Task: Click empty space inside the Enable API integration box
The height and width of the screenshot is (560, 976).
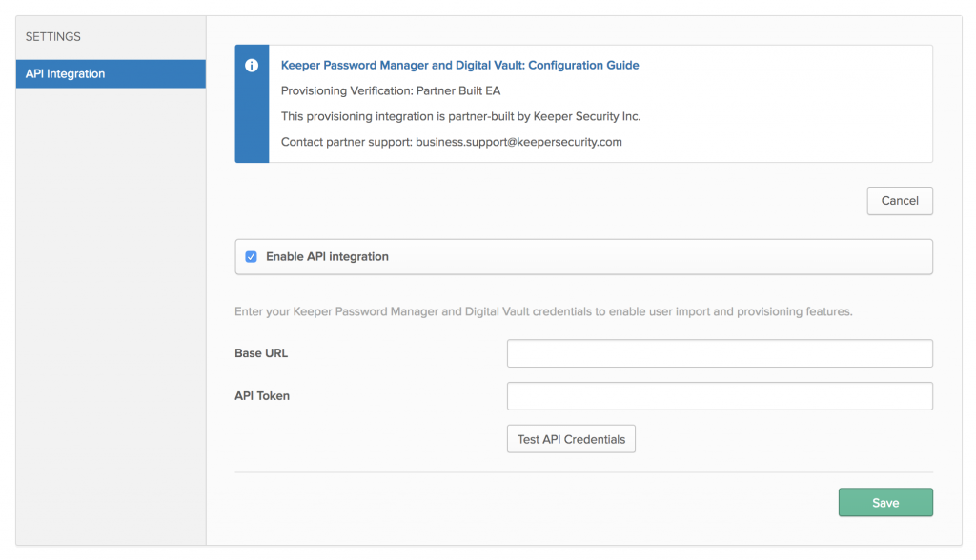Action: (660, 257)
